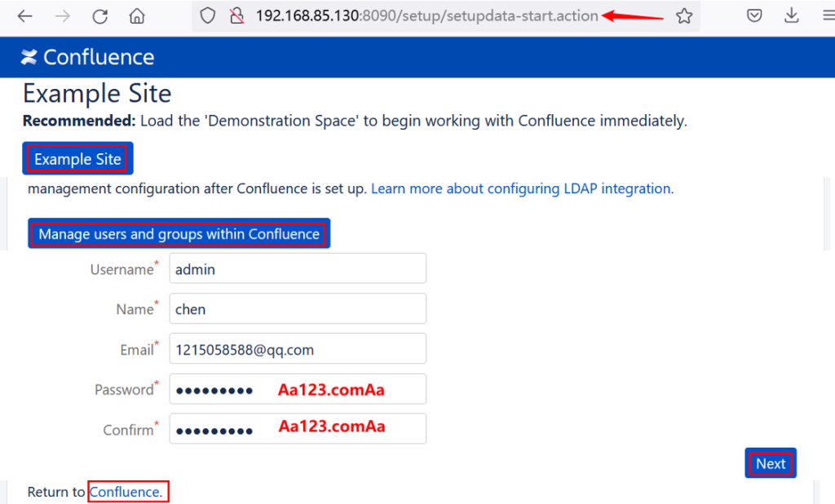Image resolution: width=835 pixels, height=504 pixels.
Task: Click the 'Example Site' page heading
Action: 97,94
